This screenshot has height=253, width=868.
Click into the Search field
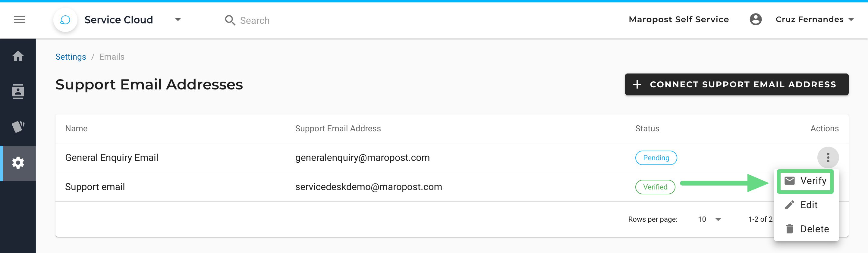click(255, 20)
